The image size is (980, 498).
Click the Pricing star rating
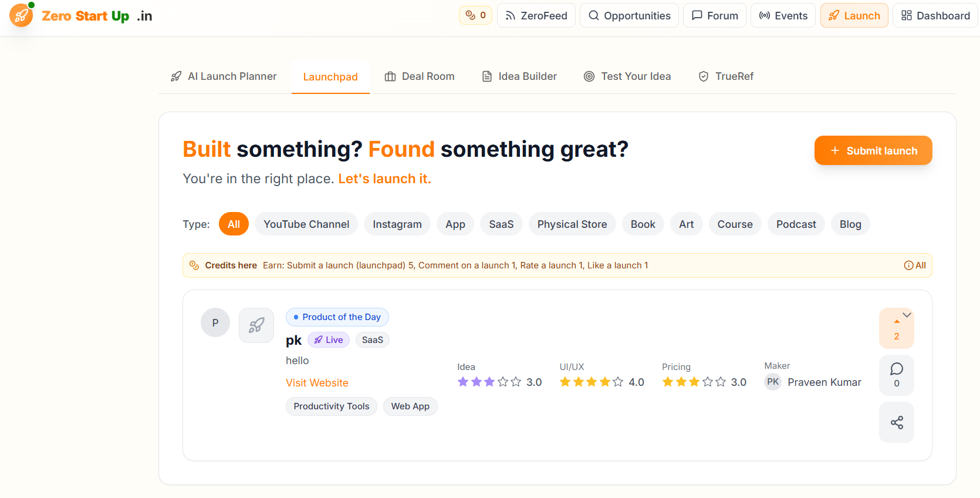694,382
